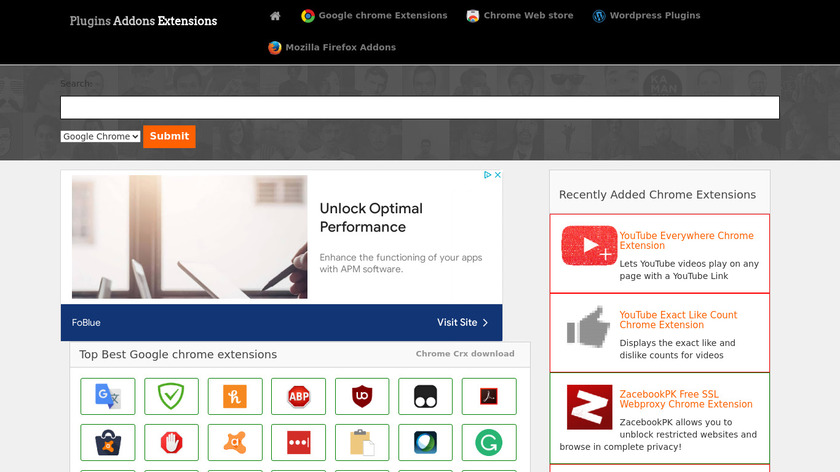Open YouTube Everywhere Chrome Extension link
Image resolution: width=840 pixels, height=472 pixels.
tap(686, 241)
